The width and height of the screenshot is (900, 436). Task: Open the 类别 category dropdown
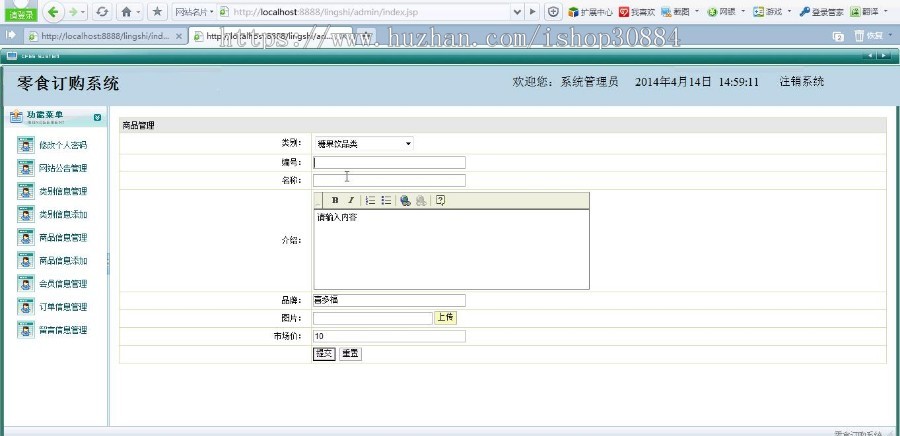(x=363, y=143)
